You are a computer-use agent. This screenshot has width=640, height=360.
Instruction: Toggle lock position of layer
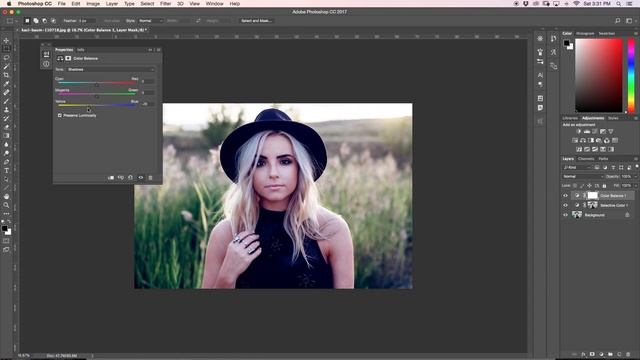pyautogui.click(x=589, y=186)
